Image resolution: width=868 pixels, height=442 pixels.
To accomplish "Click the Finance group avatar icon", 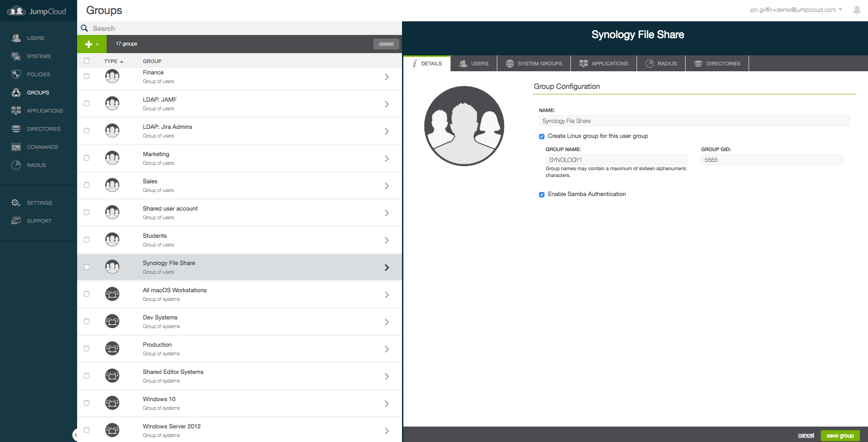I will (x=112, y=76).
